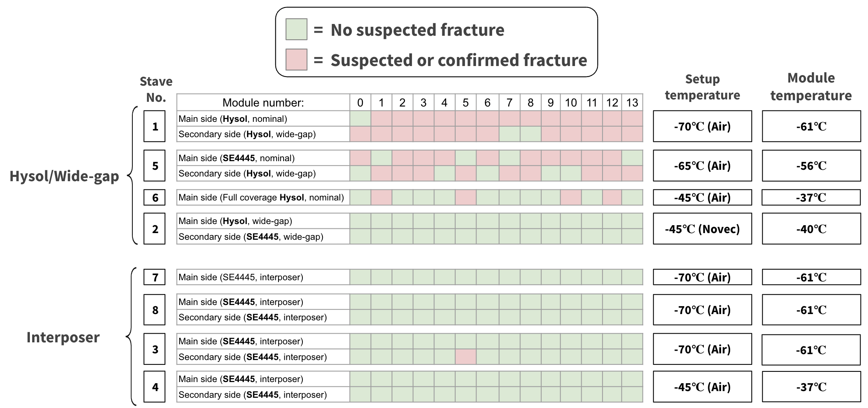
Task: Select the Stave number 7 box
Action: [155, 277]
